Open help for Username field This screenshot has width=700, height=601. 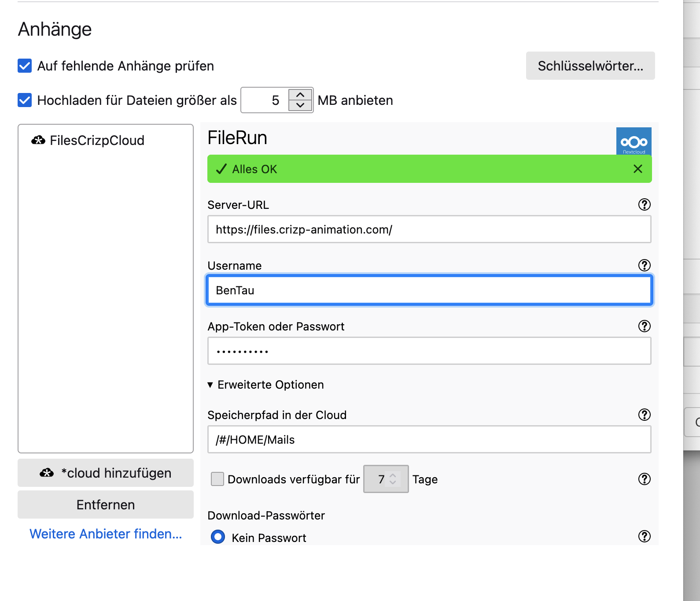[x=644, y=265]
